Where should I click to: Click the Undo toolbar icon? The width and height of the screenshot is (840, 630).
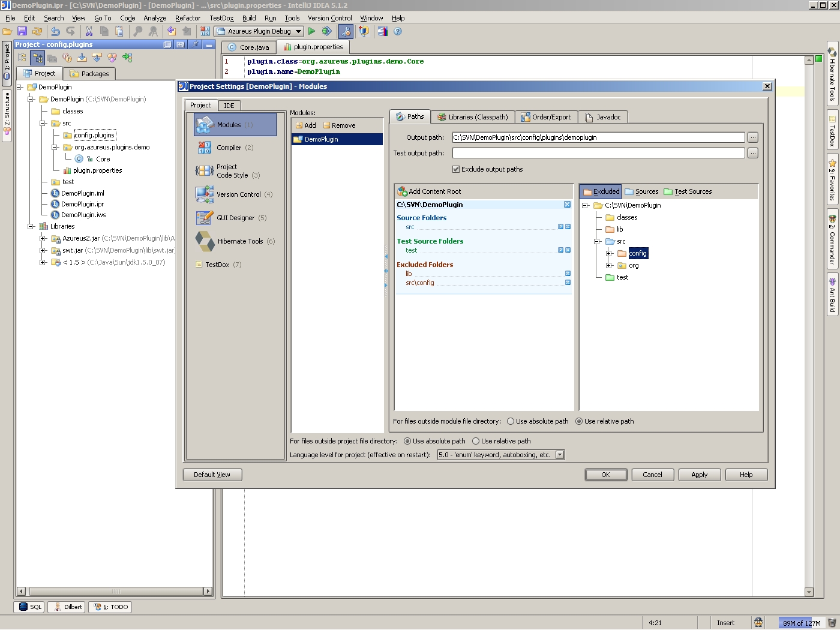click(x=55, y=31)
